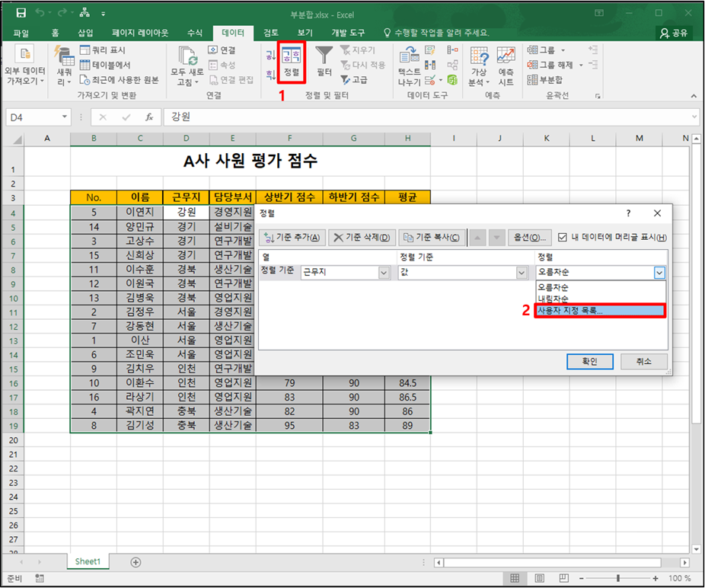Switch to 개발 도구 tab
Viewport: 705px width, 588px height.
point(348,33)
